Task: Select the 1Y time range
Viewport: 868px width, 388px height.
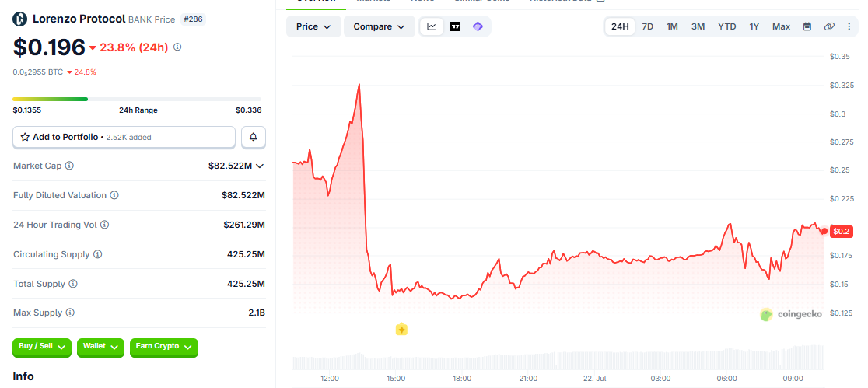Action: [x=754, y=26]
